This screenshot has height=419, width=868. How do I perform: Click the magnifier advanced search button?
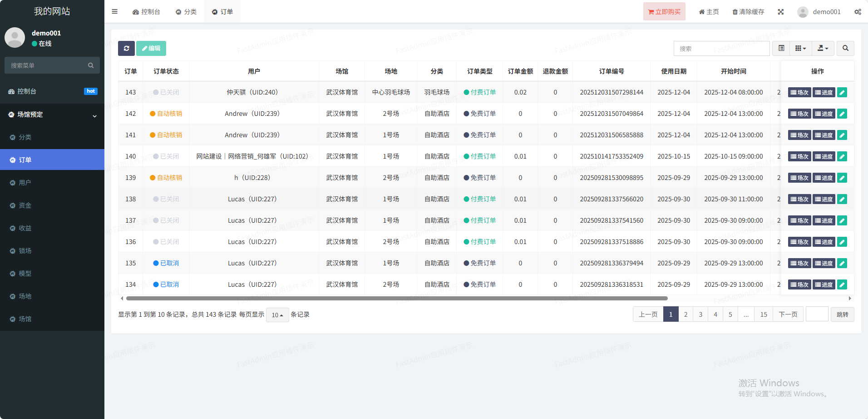tap(845, 48)
